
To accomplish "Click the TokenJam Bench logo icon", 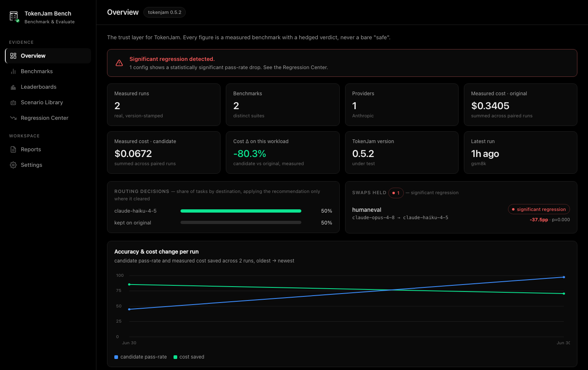I will 14,16.
